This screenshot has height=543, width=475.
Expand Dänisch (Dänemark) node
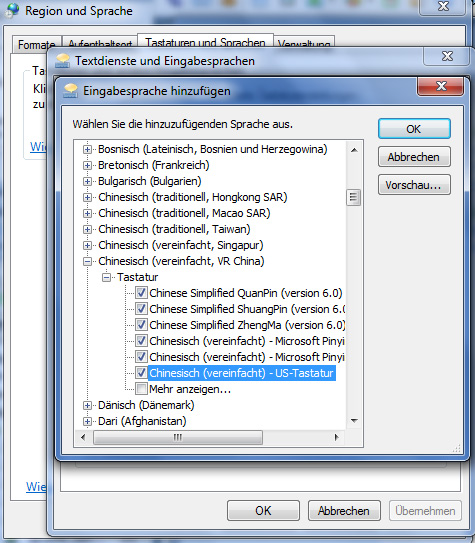[x=87, y=405]
